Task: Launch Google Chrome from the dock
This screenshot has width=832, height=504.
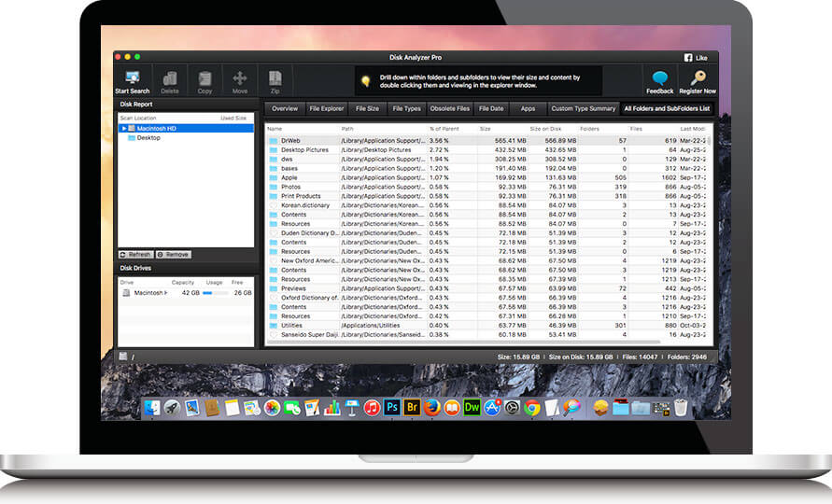Action: [531, 408]
